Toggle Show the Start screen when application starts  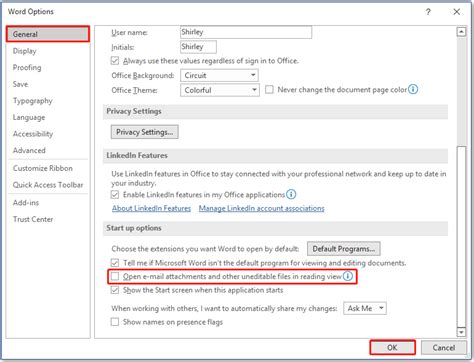[115, 290]
